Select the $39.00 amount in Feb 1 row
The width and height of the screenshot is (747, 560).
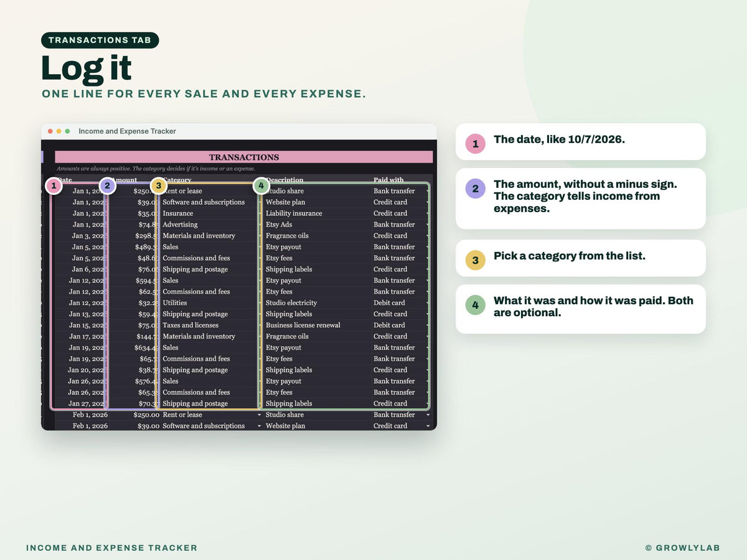(148, 426)
